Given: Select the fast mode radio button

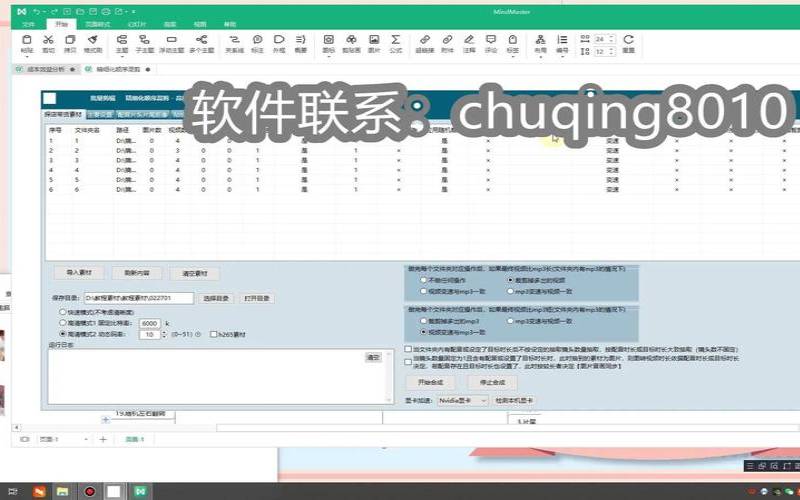Looking at the screenshot, I should point(63,312).
